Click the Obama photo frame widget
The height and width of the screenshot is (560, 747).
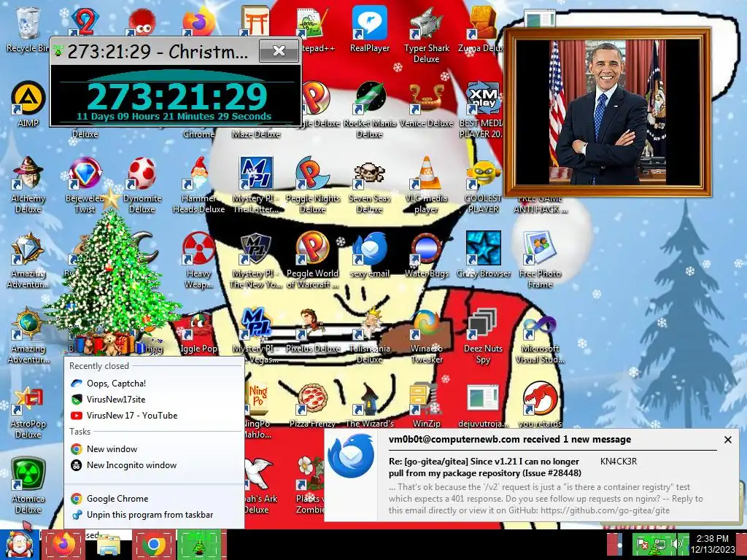click(607, 112)
